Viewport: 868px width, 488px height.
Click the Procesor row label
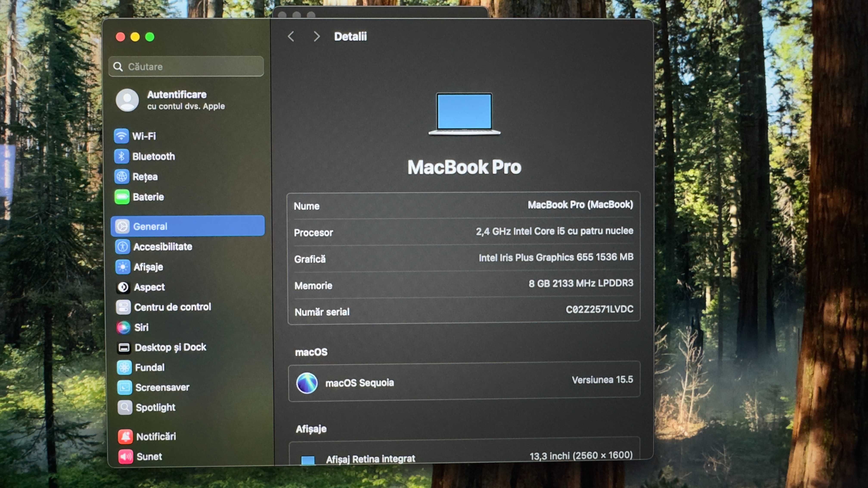point(313,233)
